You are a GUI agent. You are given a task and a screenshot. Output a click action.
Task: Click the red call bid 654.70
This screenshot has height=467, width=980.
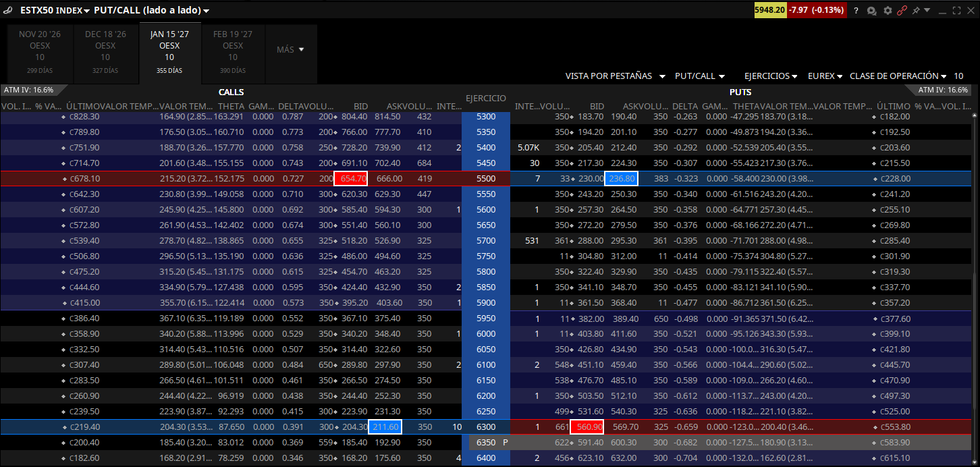(x=351, y=179)
